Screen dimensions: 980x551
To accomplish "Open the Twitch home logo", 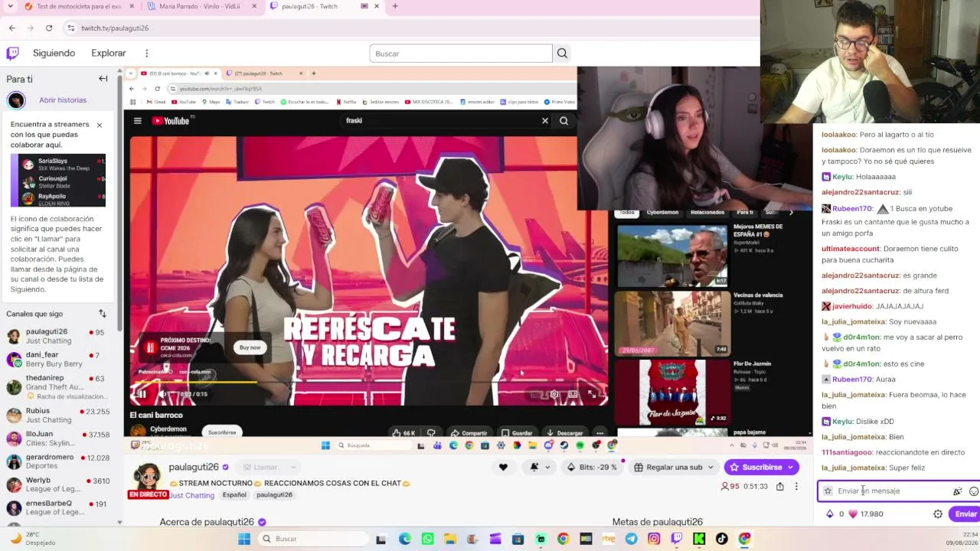I will click(12, 54).
